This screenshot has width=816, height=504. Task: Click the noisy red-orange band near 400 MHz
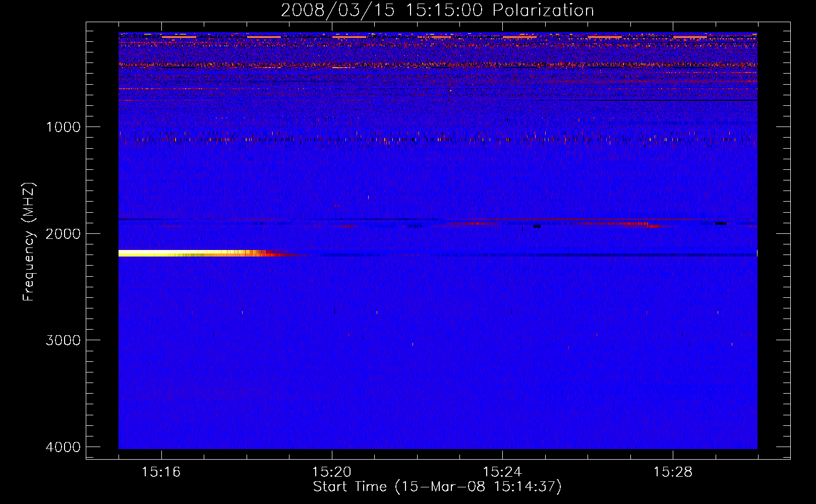click(438, 65)
